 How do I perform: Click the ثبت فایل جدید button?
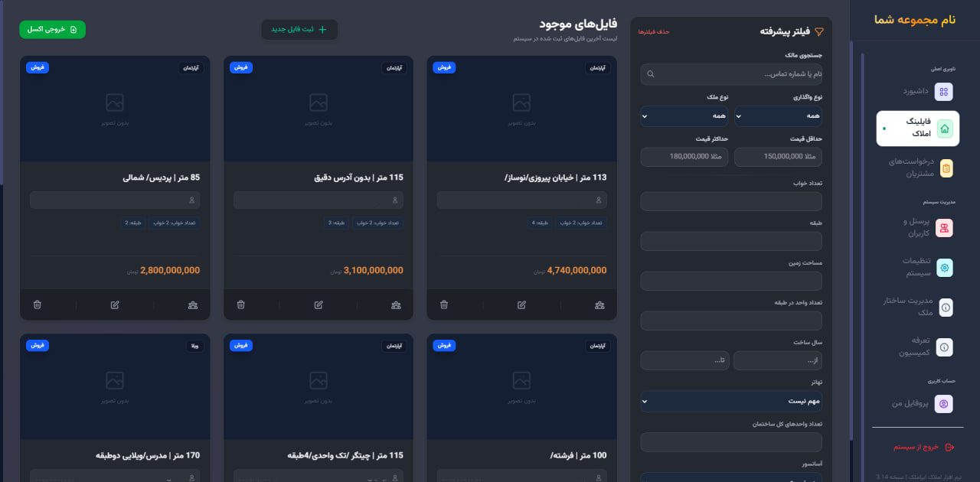[x=299, y=29]
